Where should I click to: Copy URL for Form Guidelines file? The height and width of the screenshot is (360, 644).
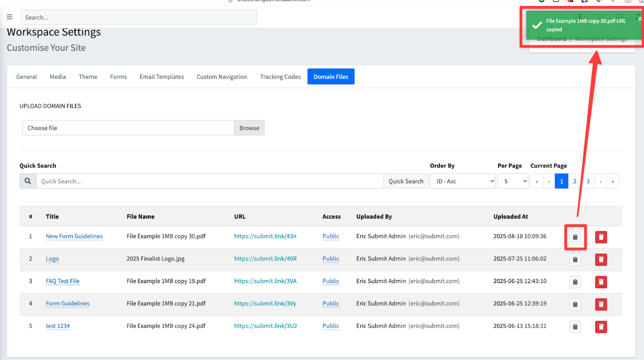tap(575, 304)
